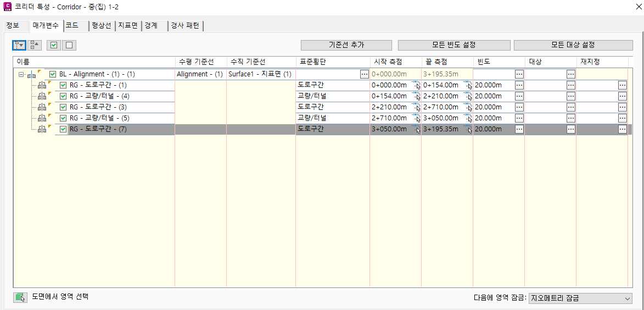Open the 다음에 영역 잠금 dropdown

pyautogui.click(x=580, y=298)
